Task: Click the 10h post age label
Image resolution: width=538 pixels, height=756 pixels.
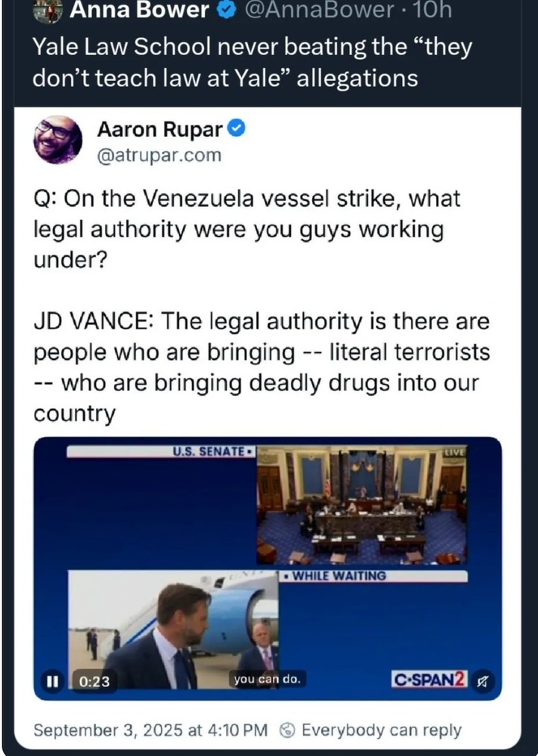Action: (x=432, y=10)
